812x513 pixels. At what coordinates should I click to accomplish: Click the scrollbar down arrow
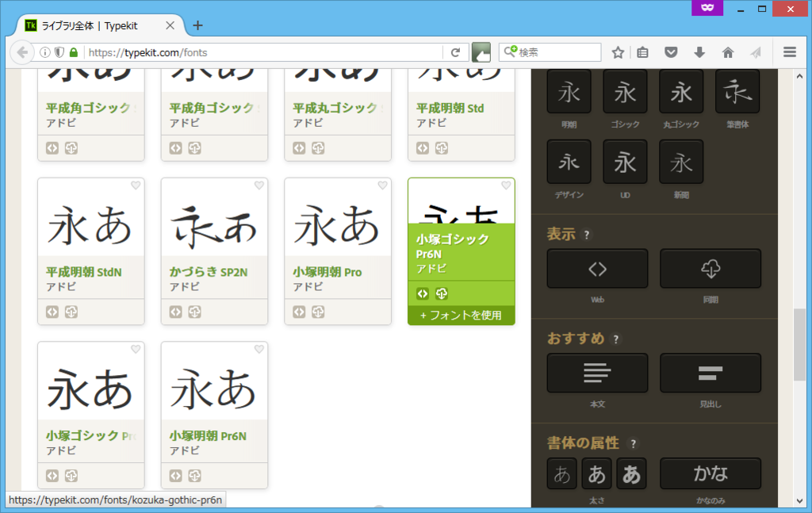tap(799, 500)
